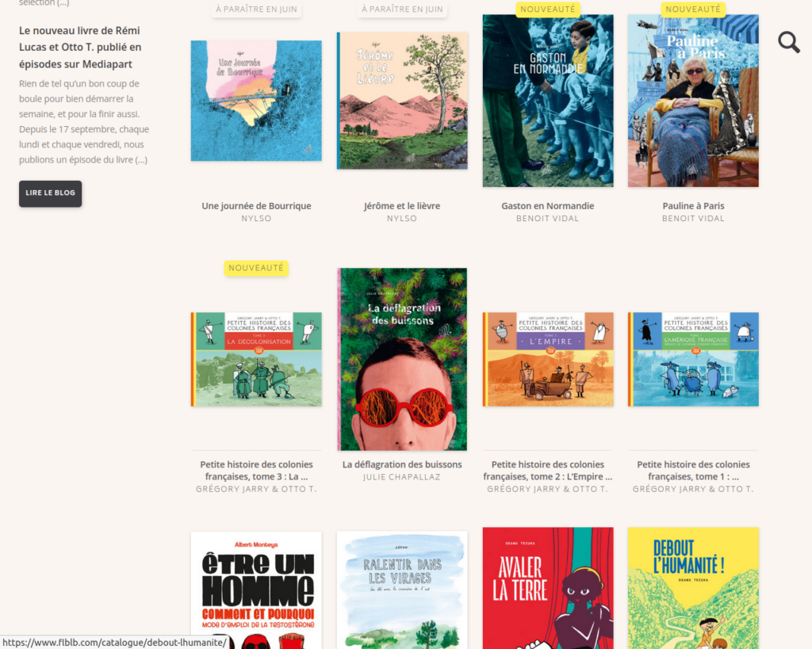Select the L'Empire tome 2 cover
Viewport: 812px width, 649px height.
tap(548, 359)
